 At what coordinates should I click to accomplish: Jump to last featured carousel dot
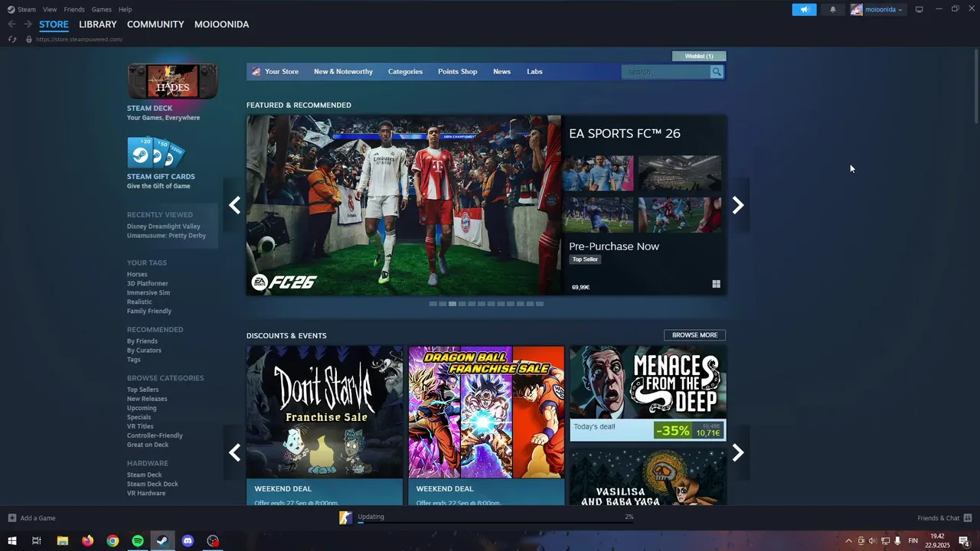(x=540, y=304)
